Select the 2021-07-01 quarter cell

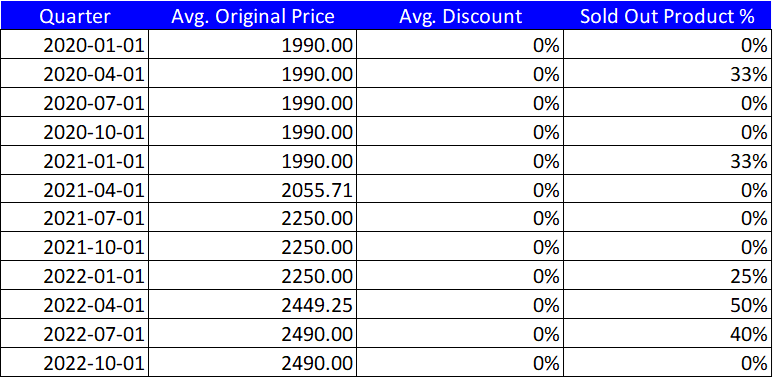tap(74, 219)
